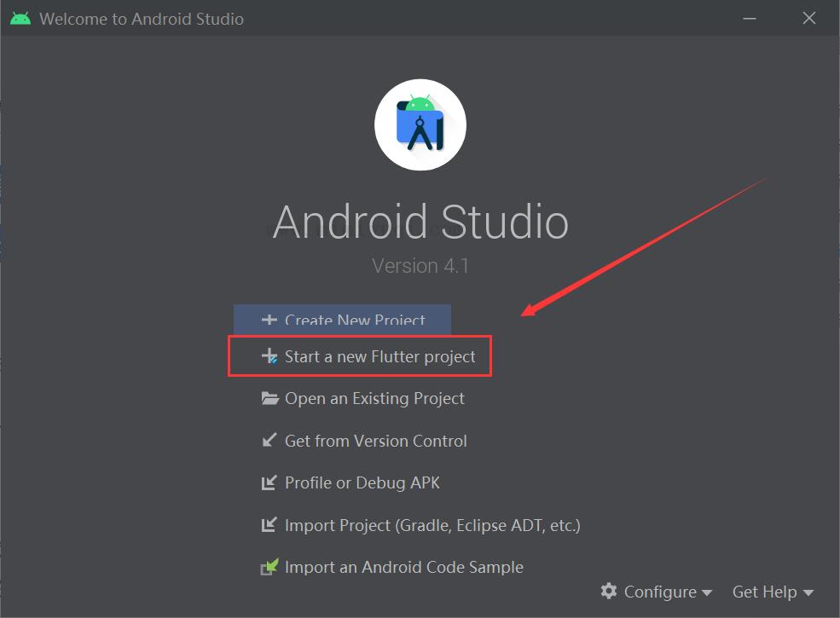Open an Existing Project link
Image resolution: width=840 pixels, height=618 pixels.
362,398
